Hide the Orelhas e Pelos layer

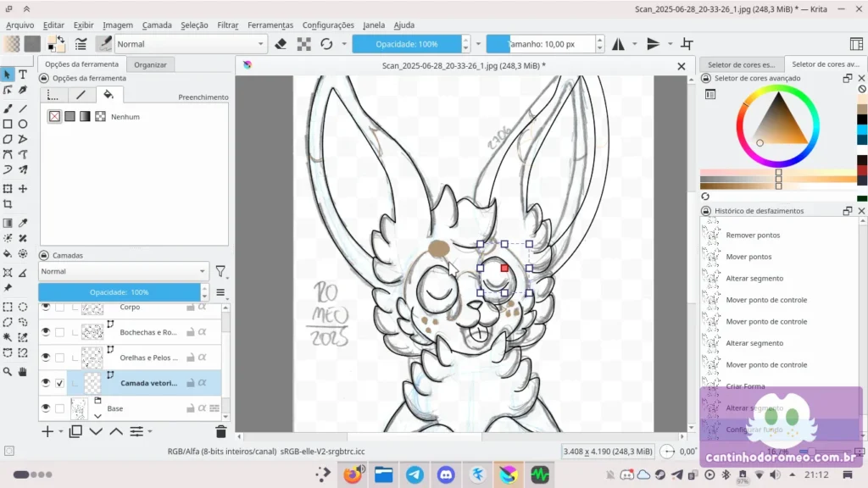point(46,358)
